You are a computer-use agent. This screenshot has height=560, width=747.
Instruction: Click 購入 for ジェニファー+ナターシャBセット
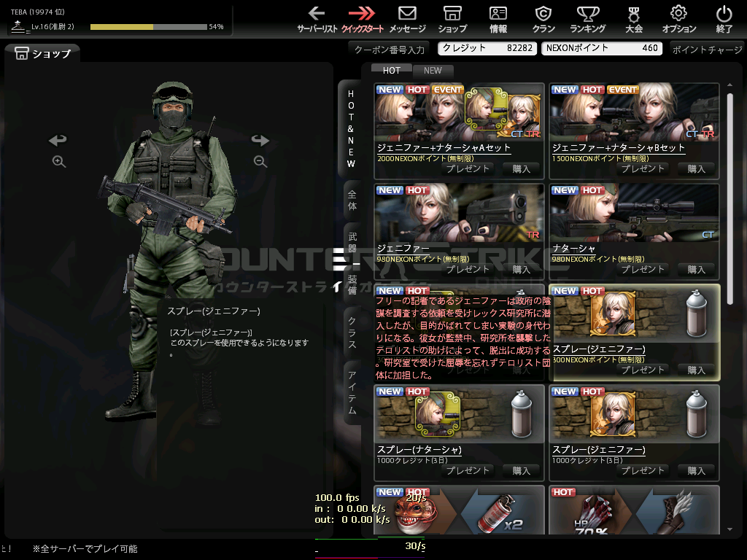(696, 169)
